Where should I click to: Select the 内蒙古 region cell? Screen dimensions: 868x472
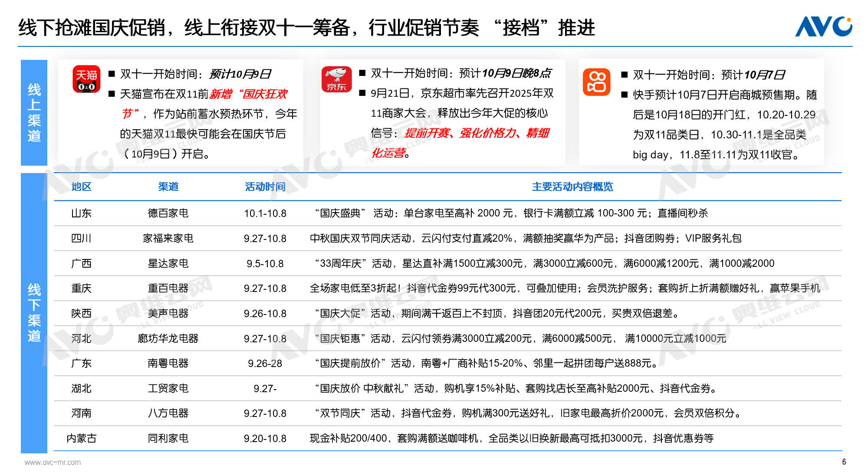(x=81, y=439)
